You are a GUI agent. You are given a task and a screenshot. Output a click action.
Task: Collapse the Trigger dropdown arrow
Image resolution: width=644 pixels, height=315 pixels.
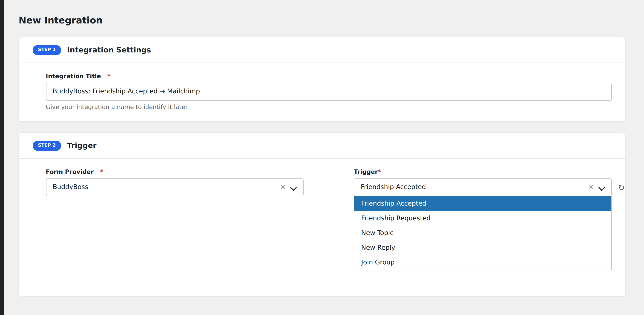pos(601,189)
